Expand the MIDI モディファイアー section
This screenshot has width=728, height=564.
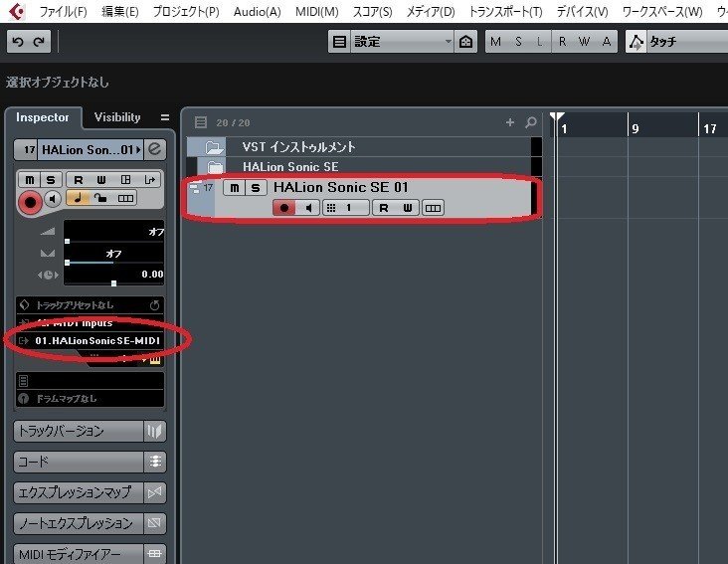click(x=79, y=554)
